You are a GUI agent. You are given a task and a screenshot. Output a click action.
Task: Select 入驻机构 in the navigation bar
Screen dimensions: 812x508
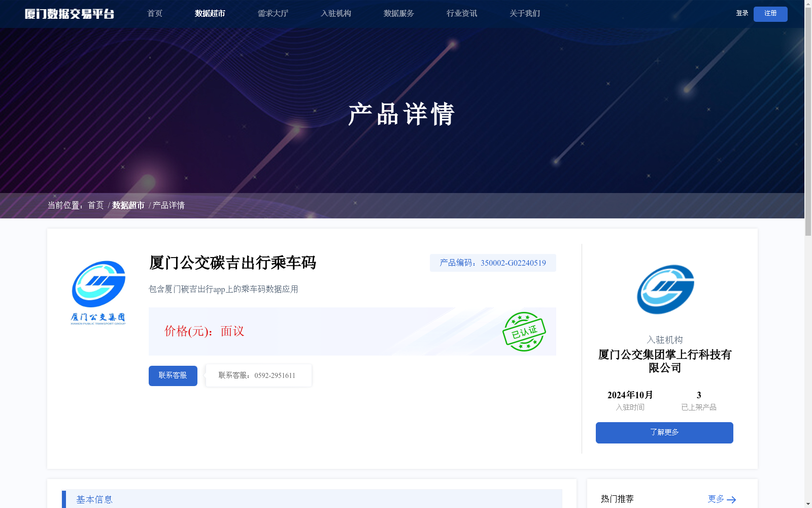[336, 14]
